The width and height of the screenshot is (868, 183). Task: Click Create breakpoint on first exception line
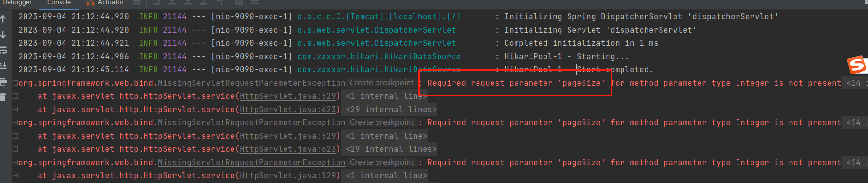pos(382,83)
